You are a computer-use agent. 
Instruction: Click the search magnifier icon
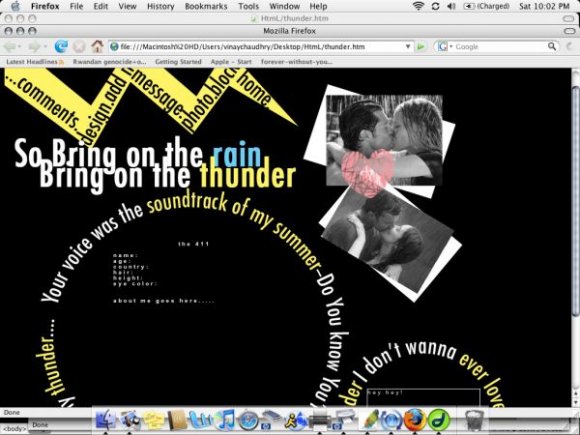click(552, 46)
